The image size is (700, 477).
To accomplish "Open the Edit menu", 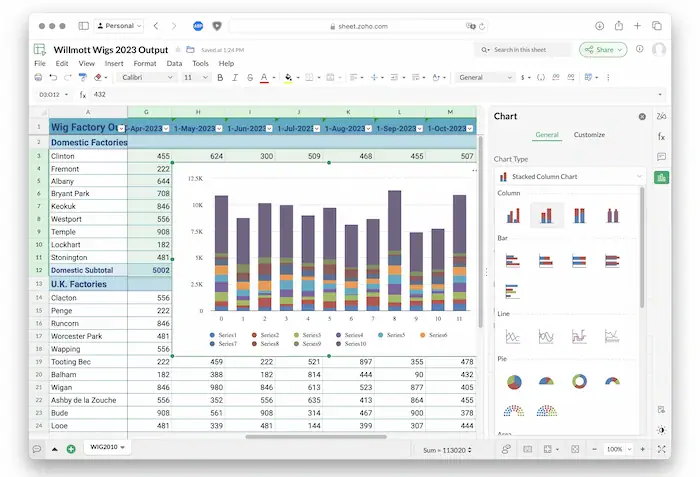I will click(x=62, y=63).
